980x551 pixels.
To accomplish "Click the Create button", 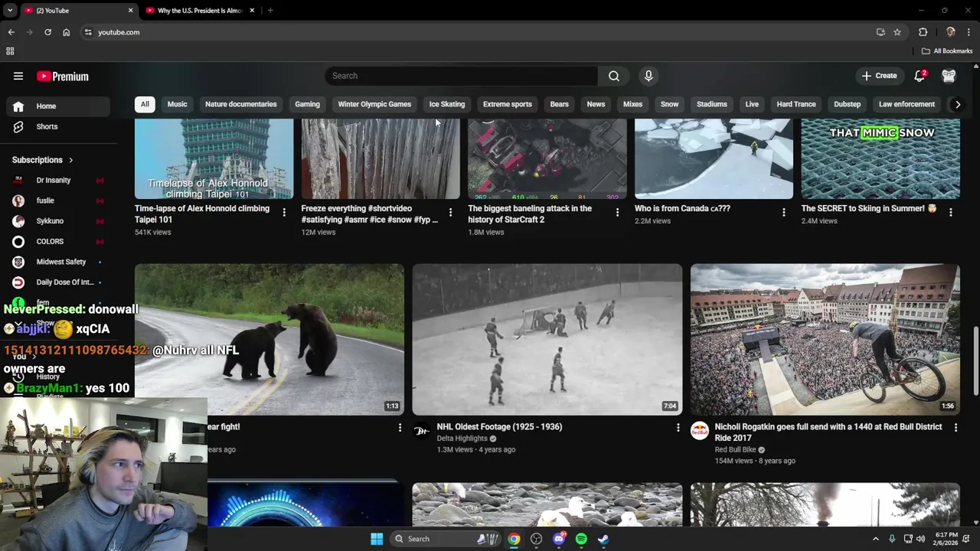I will pyautogui.click(x=879, y=76).
